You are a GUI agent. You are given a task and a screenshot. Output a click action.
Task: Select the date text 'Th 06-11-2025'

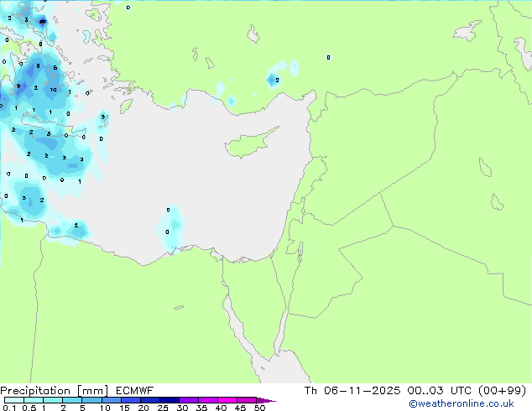click(352, 391)
